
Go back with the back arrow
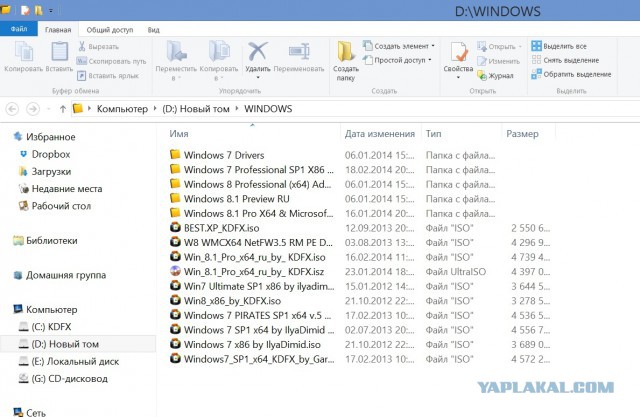pos(12,109)
